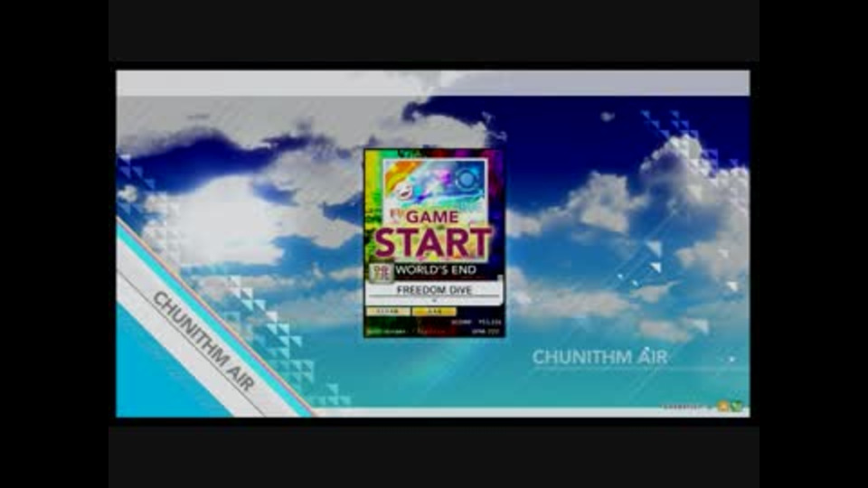868x488 pixels.
Task: Click the icon pair in the bottom-right corner
Action: [730, 406]
